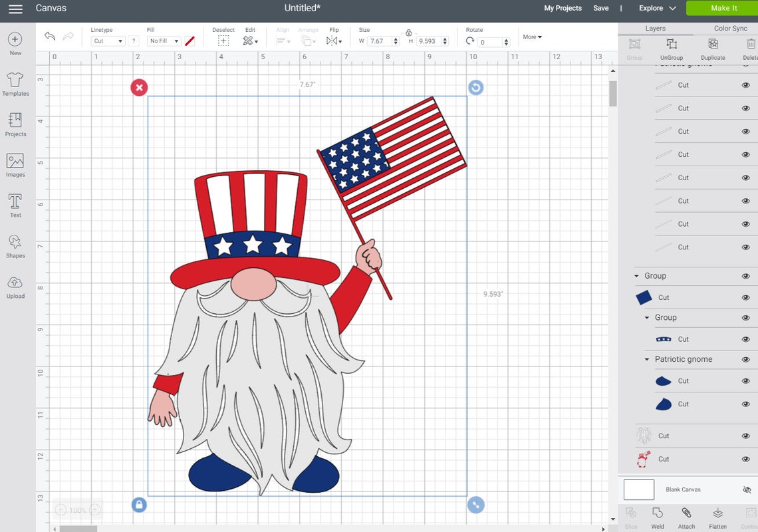Collapse the top-level Group layer
This screenshot has height=532, width=758.
(x=637, y=276)
